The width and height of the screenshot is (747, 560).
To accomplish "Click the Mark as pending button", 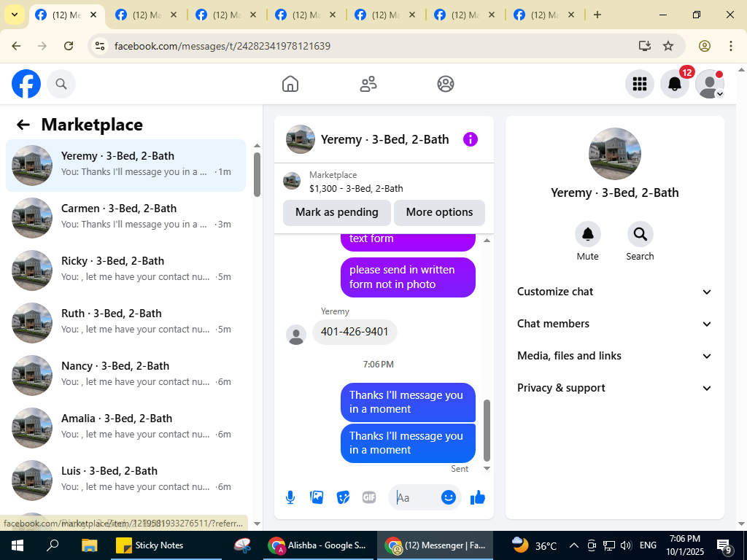I will [337, 212].
